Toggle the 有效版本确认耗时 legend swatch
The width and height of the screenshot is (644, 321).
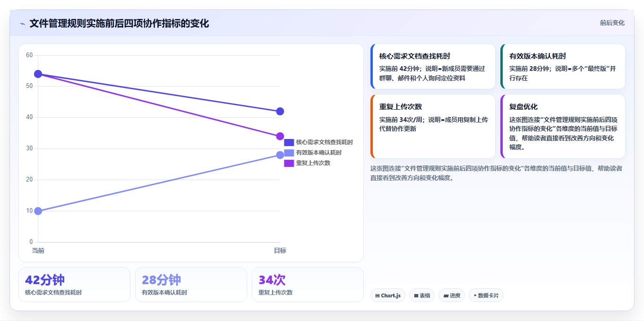(x=289, y=153)
